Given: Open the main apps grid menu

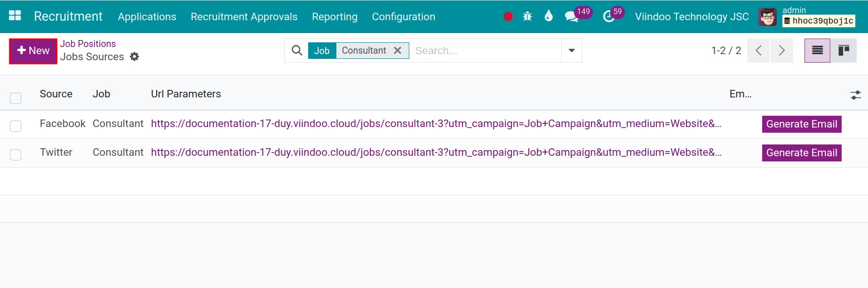Looking at the screenshot, I should coord(15,16).
